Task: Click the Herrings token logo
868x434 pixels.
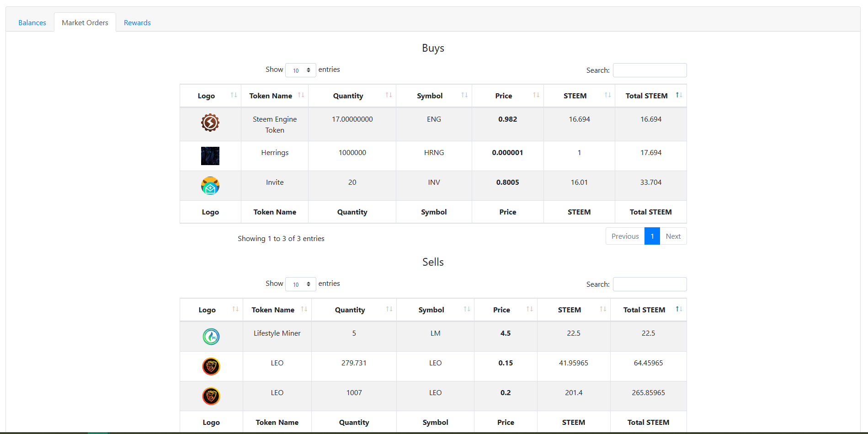Action: tap(210, 156)
